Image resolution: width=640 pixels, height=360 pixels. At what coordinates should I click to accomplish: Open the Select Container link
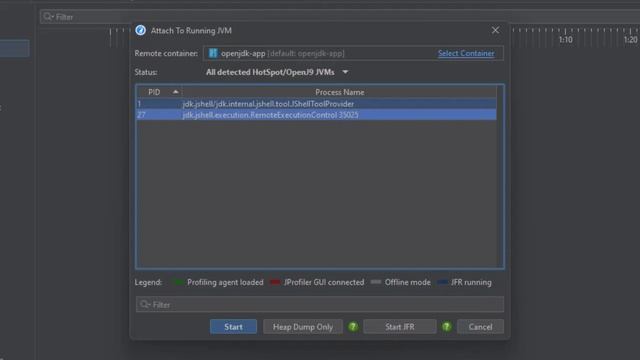pos(466,53)
